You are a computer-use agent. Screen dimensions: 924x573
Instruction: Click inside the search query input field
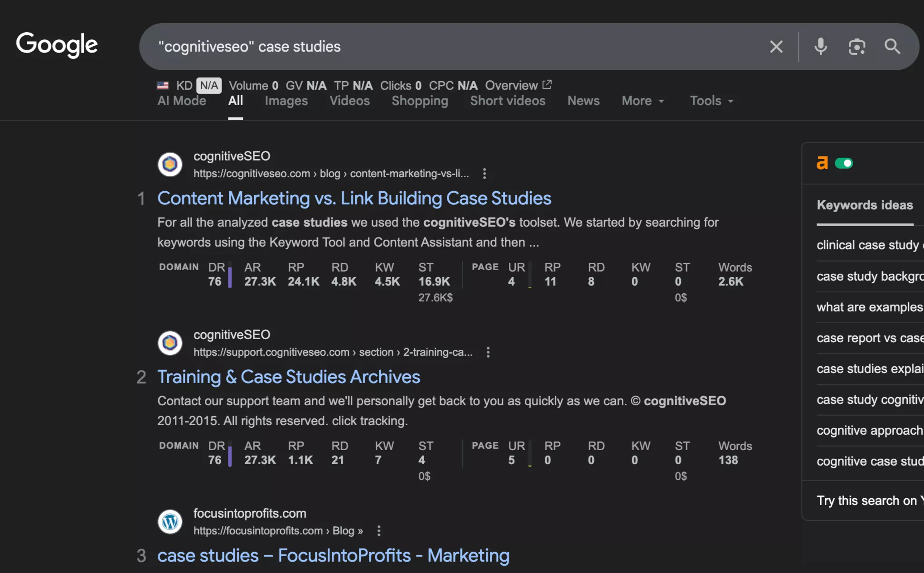coord(408,46)
